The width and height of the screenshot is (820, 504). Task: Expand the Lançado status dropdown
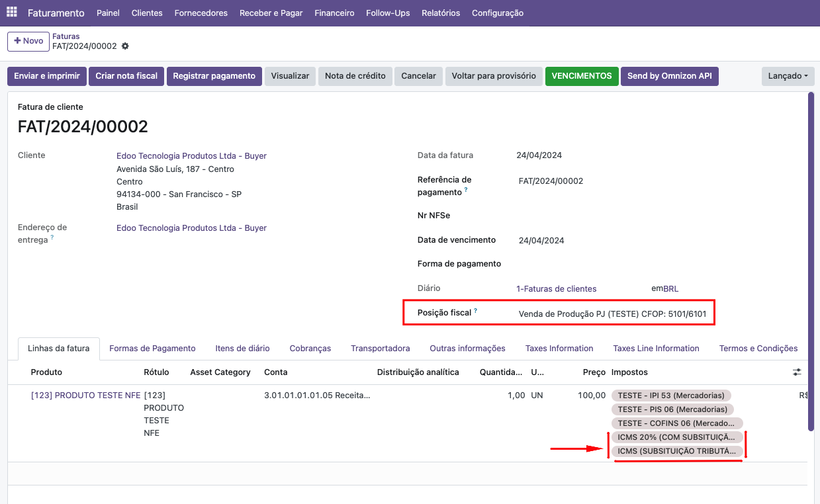788,76
